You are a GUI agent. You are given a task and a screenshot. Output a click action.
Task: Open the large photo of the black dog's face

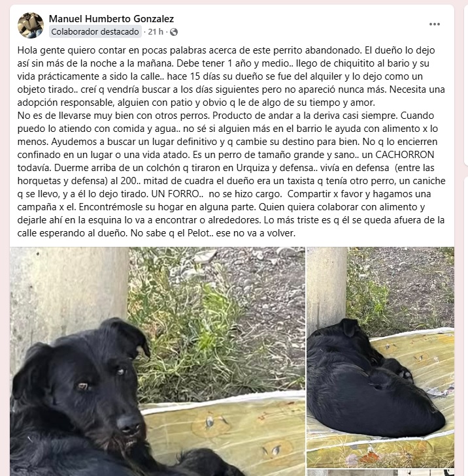pyautogui.click(x=158, y=361)
